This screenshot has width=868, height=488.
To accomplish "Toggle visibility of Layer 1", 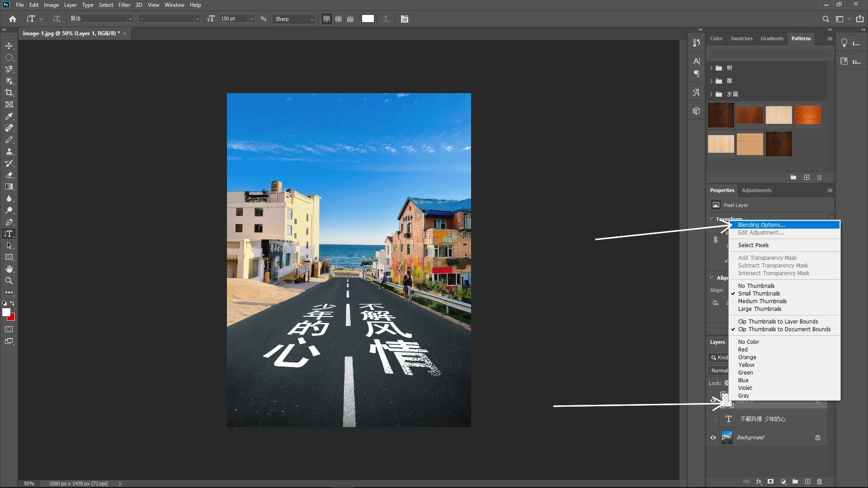I will (x=712, y=400).
